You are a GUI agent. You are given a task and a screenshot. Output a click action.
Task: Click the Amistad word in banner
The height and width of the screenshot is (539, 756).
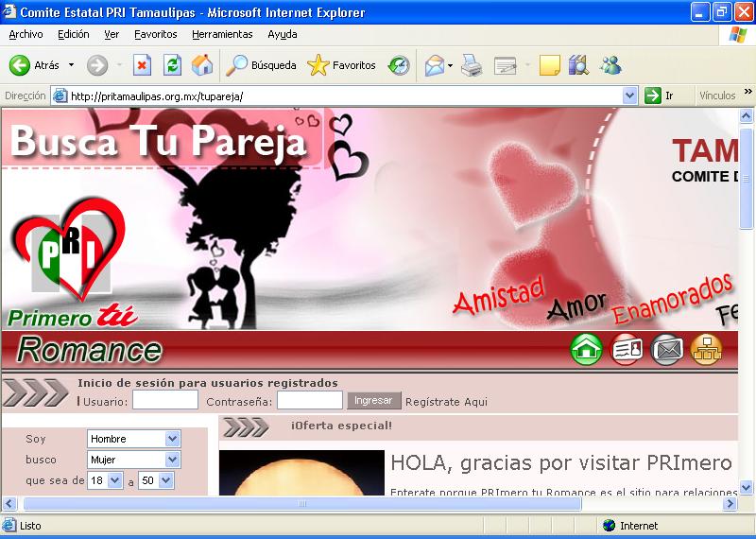coord(499,295)
